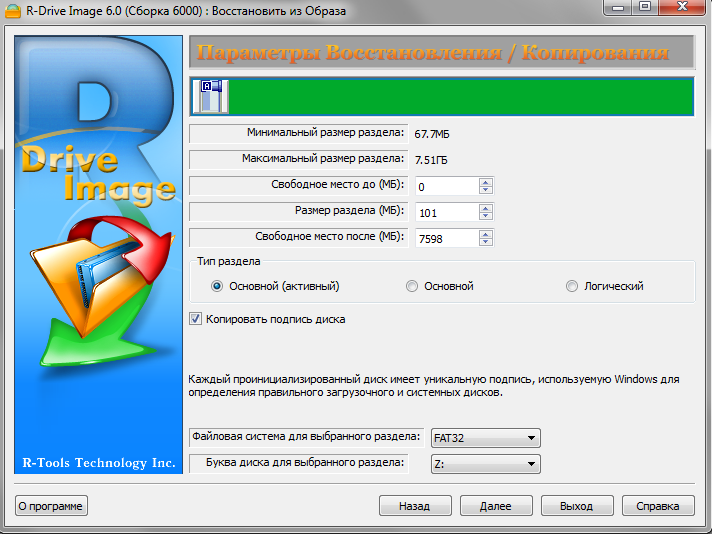
Task: Click the Свободное место до input field
Action: (447, 186)
